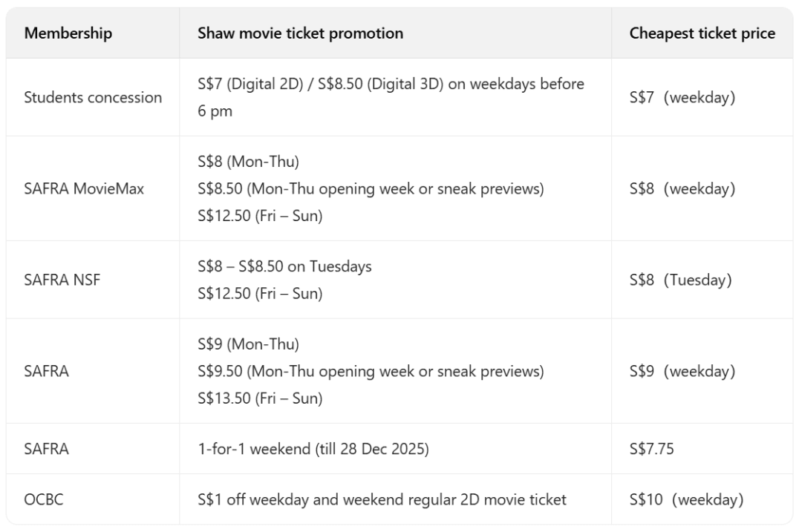The width and height of the screenshot is (802, 532).
Task: Select the SAFRA MovieMax membership cell
Action: coord(84,188)
